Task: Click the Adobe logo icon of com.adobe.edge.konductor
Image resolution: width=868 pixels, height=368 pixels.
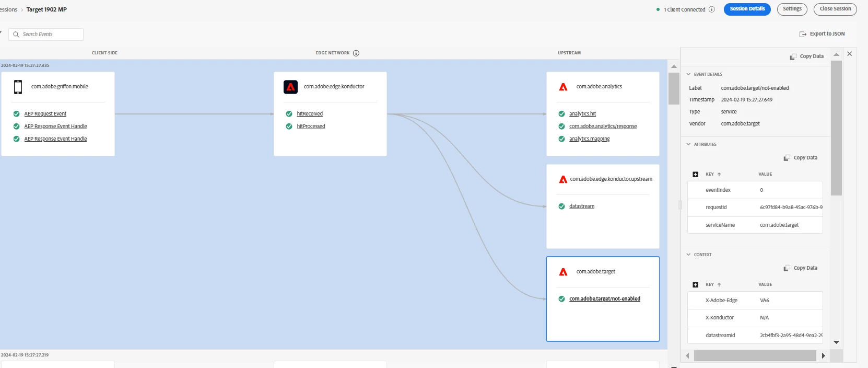Action: [x=290, y=87]
